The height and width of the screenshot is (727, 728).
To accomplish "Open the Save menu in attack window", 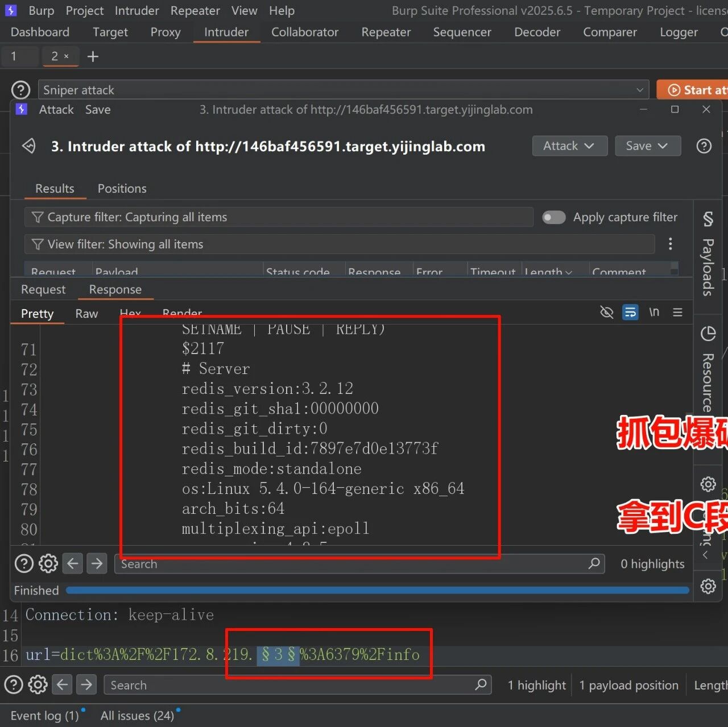I will tap(98, 110).
